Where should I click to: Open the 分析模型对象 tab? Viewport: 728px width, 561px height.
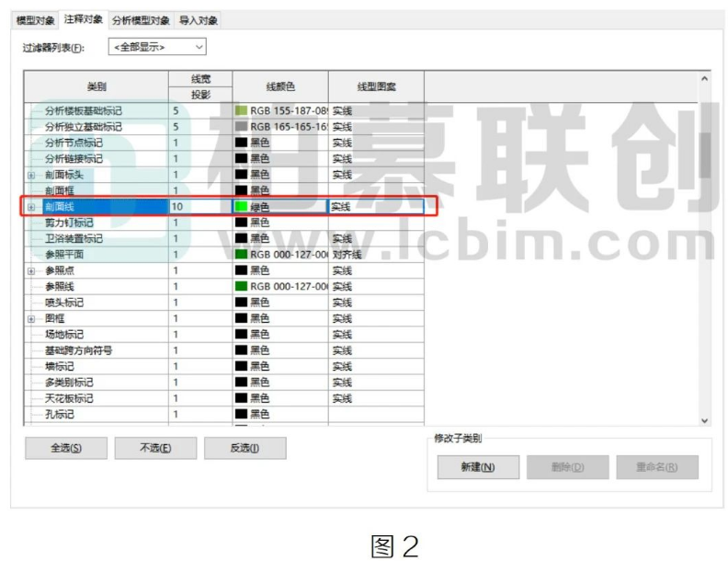[142, 20]
